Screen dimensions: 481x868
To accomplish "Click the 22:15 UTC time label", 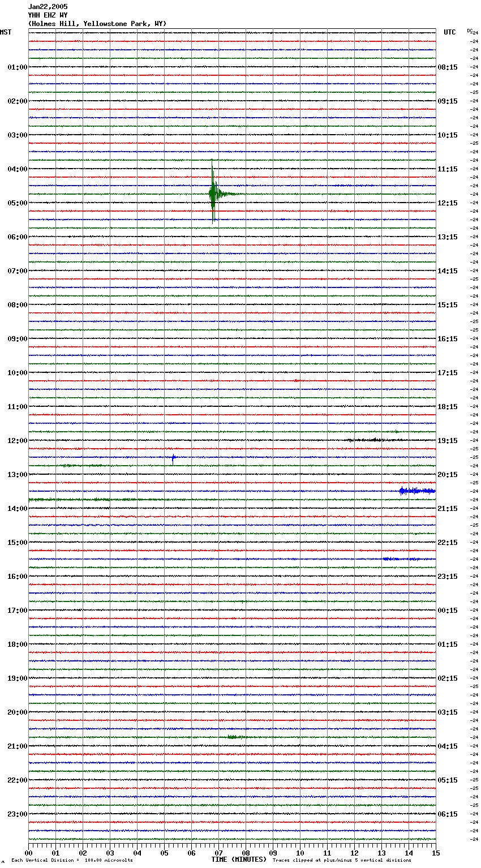I will tap(448, 543).
